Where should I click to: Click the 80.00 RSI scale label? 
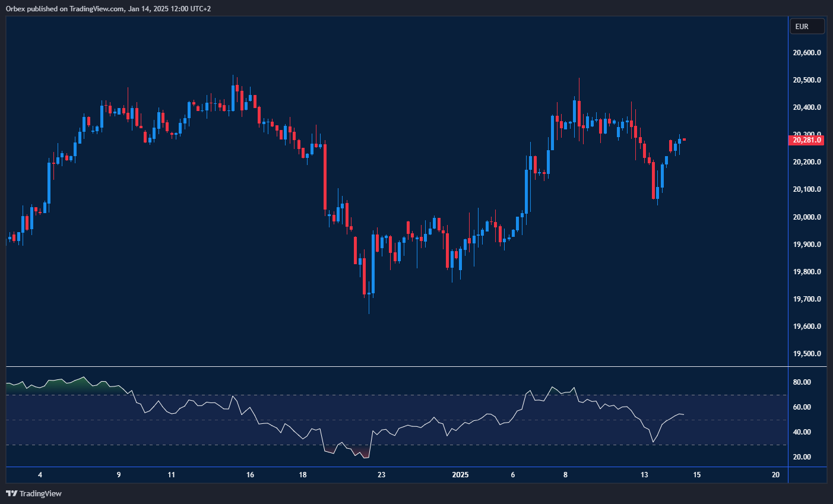(802, 382)
